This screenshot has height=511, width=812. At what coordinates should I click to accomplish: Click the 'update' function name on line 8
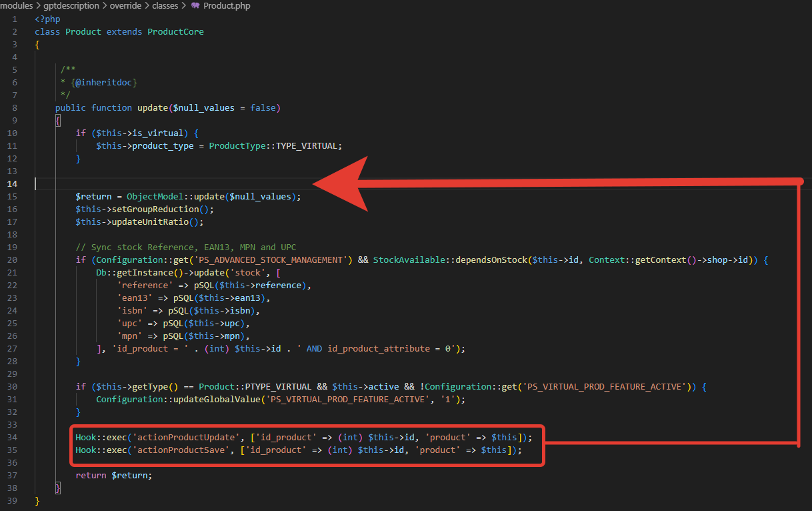coord(153,107)
